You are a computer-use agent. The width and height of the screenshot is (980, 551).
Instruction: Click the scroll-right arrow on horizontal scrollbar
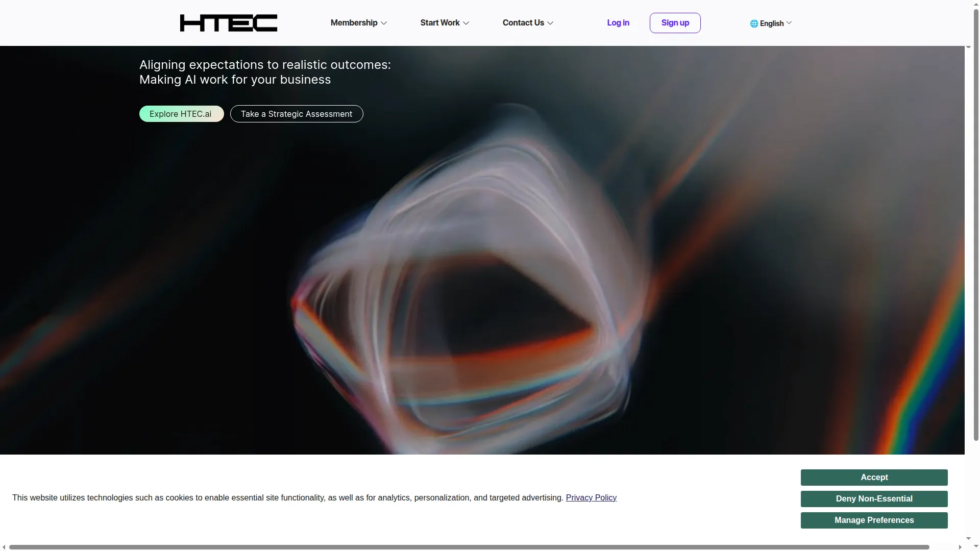point(960,547)
